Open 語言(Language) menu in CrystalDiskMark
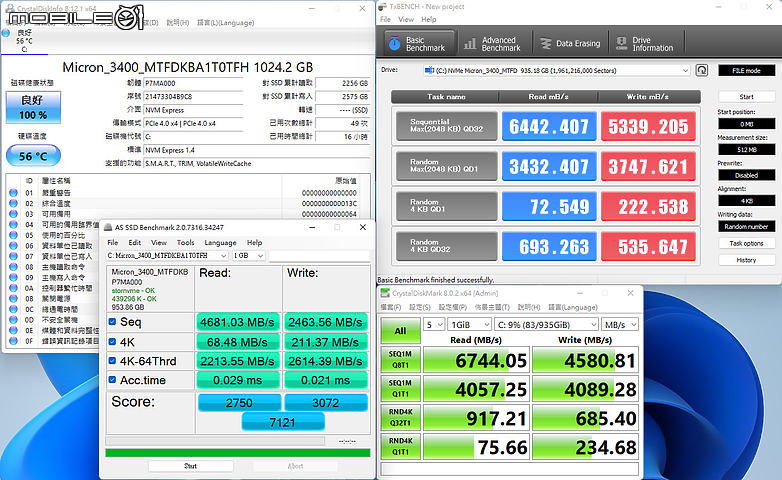Viewport: 782px width, 480px height. coord(573,307)
